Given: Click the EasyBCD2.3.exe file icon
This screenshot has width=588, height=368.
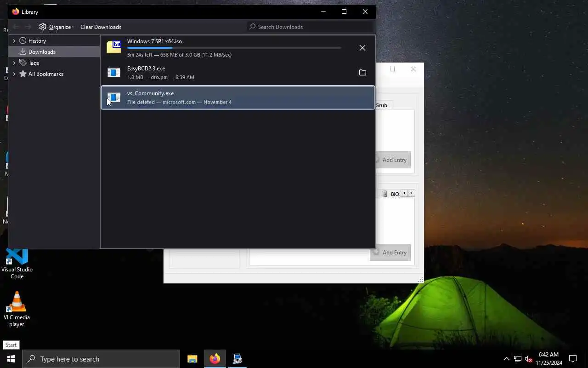Looking at the screenshot, I should pyautogui.click(x=113, y=73).
